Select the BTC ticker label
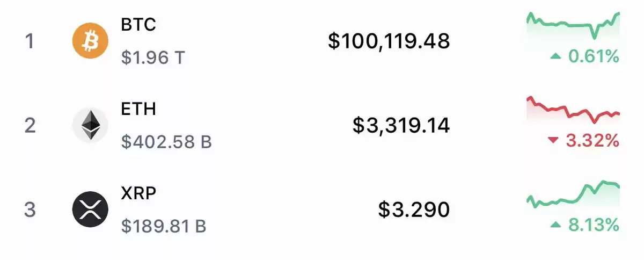644x260 pixels. [x=138, y=25]
